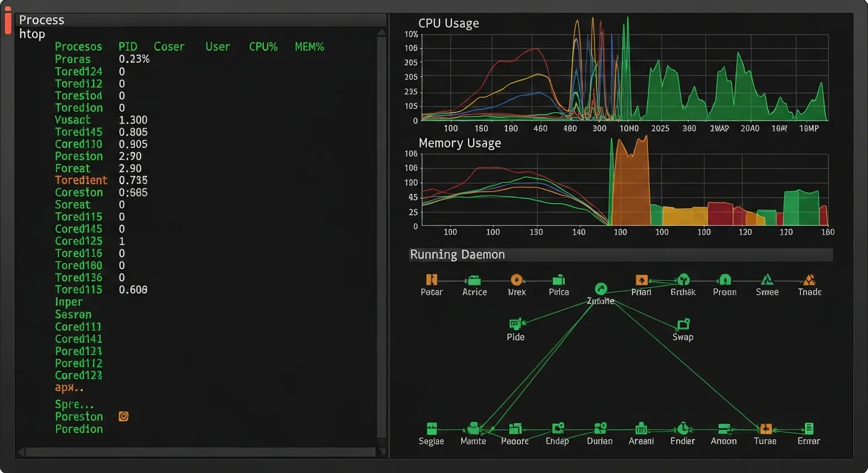Click the orange Petar daemon icon
The height and width of the screenshot is (473, 868).
430,280
